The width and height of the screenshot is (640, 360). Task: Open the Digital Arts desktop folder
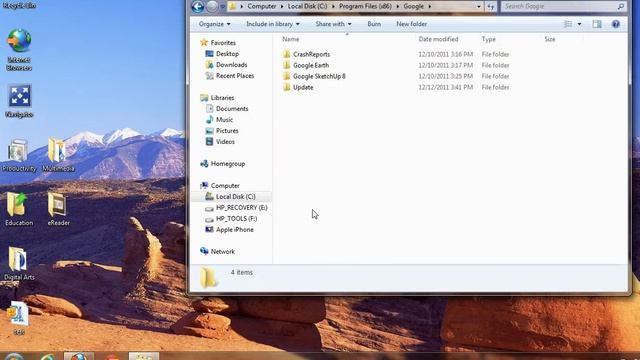click(x=19, y=264)
